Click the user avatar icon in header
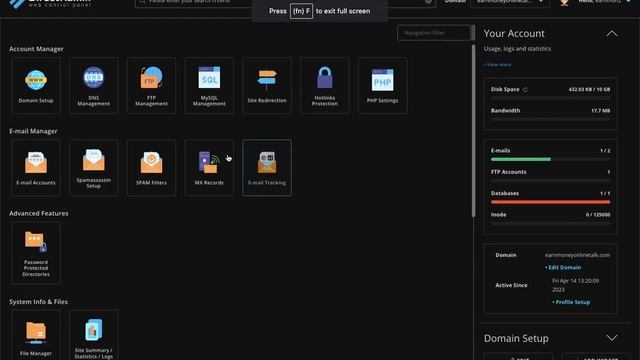 click(x=564, y=2)
